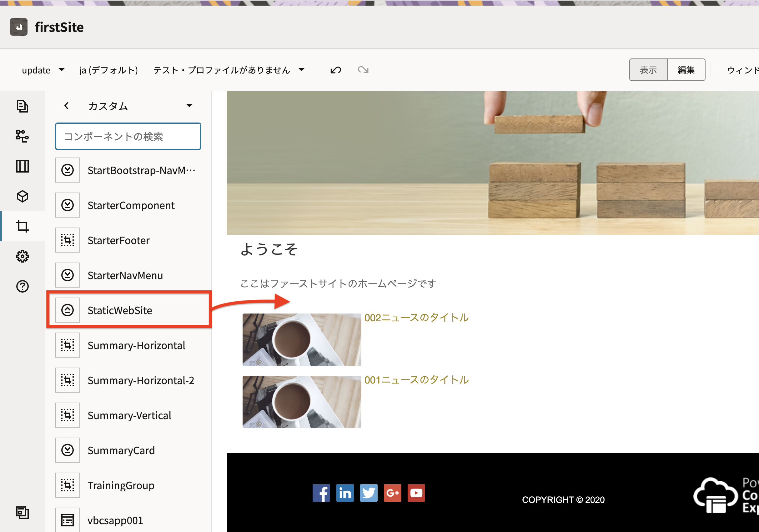The height and width of the screenshot is (532, 759).
Task: Go back with the left chevron
Action: coord(67,106)
